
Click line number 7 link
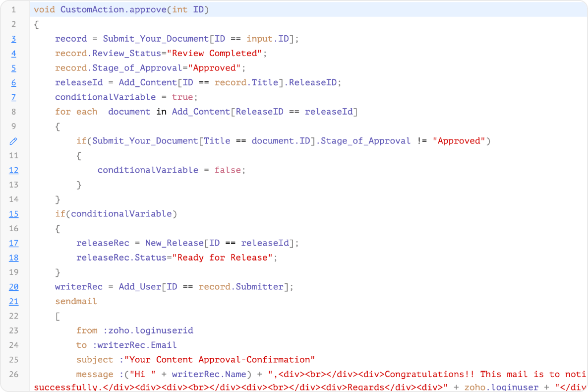pyautogui.click(x=13, y=97)
